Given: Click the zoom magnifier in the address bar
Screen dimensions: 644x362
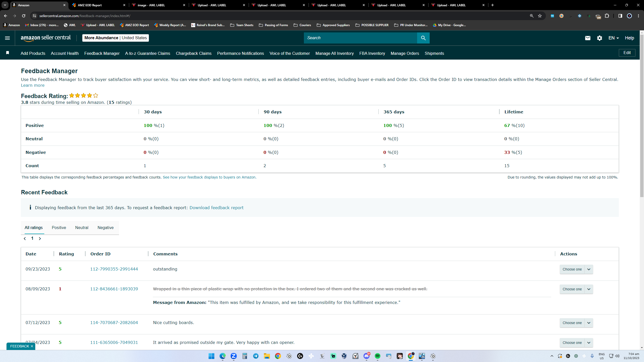Looking at the screenshot, I should pyautogui.click(x=532, y=16).
